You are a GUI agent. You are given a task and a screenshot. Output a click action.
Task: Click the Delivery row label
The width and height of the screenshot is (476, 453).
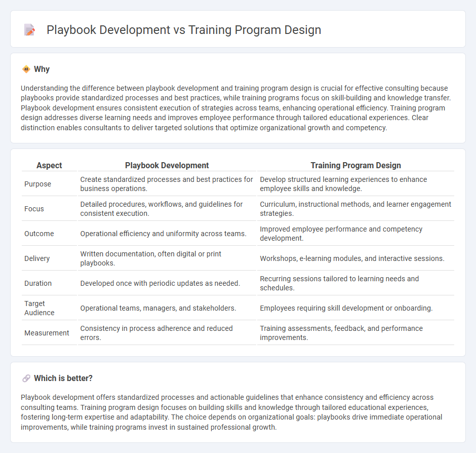36,258
